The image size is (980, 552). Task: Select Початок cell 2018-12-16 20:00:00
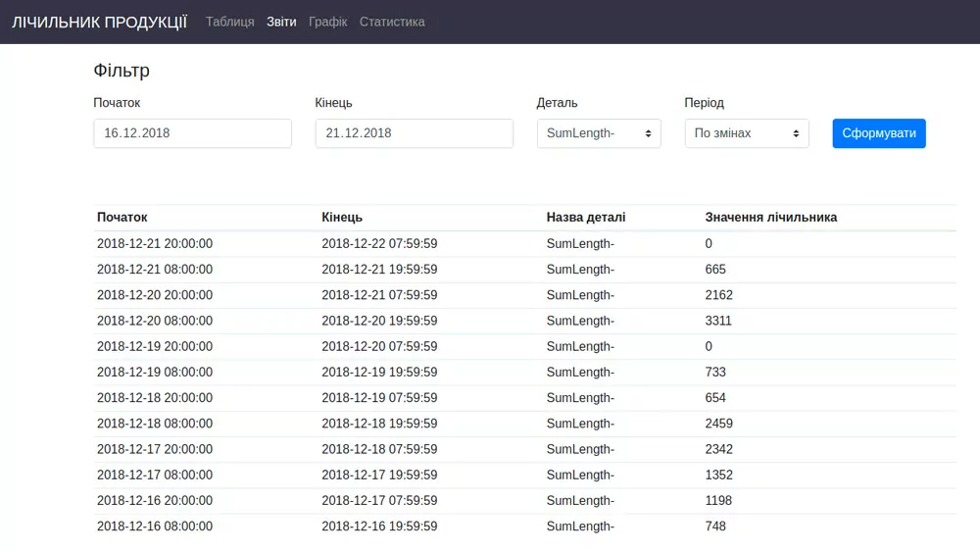coord(155,500)
